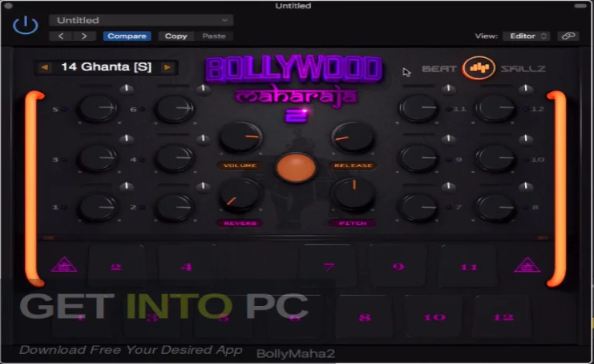
Task: Click the large knob for channel 2
Action: [175, 207]
